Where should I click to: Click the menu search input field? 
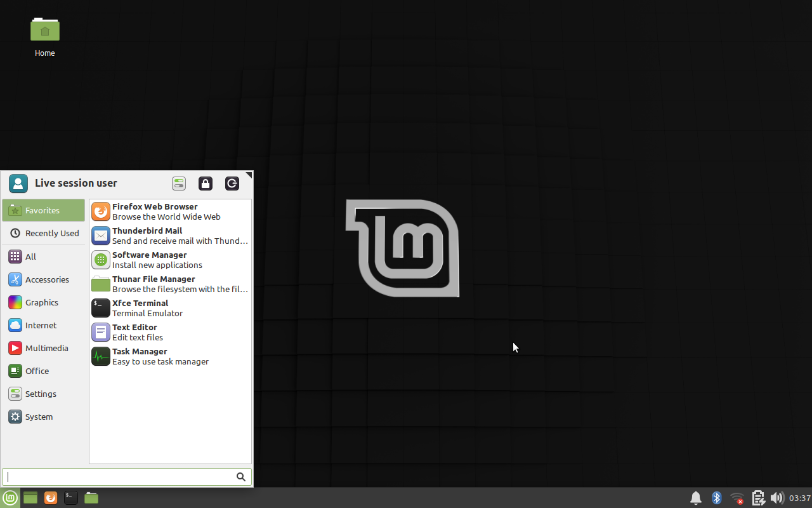[x=121, y=477]
